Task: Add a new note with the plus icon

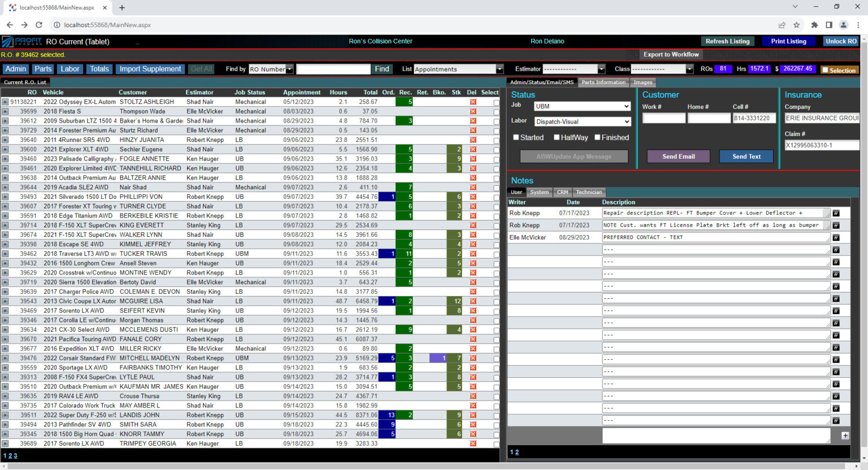Action: [846, 436]
